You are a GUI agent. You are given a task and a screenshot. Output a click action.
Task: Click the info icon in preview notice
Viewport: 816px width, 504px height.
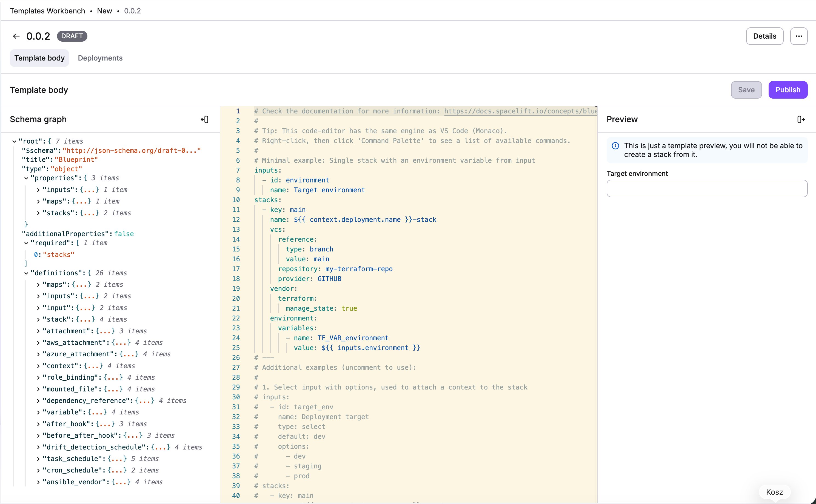coord(615,146)
